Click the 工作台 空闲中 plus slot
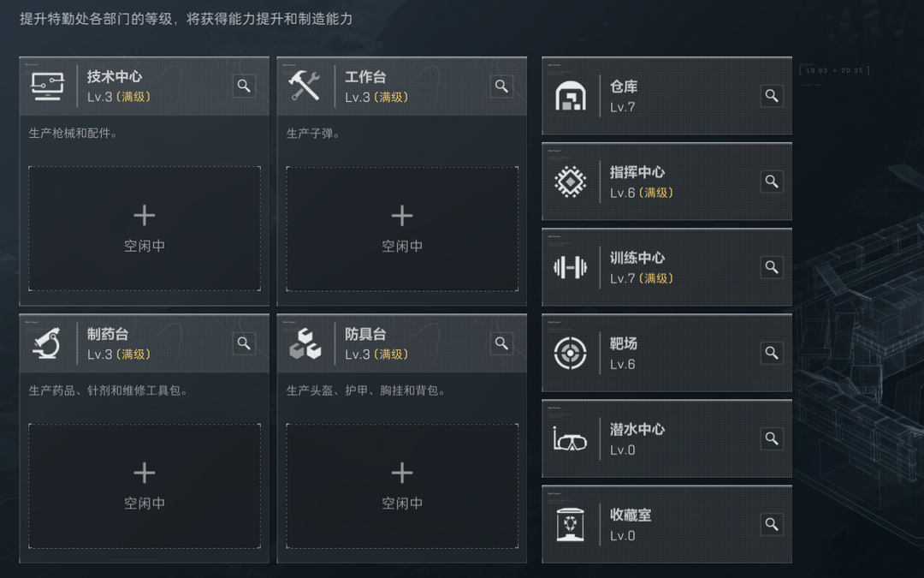The height and width of the screenshot is (578, 924). 402,229
